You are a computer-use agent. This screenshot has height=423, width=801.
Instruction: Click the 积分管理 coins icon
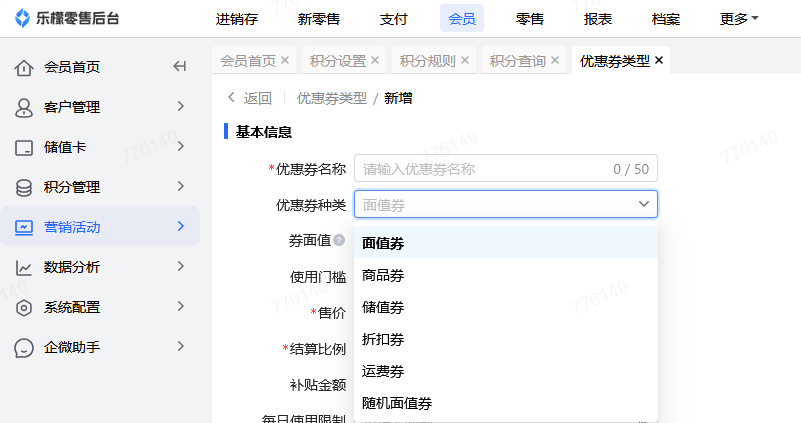(x=24, y=187)
